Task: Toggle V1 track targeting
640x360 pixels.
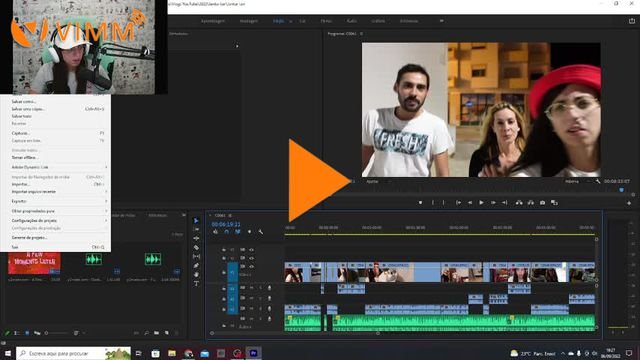Action: click(233, 272)
